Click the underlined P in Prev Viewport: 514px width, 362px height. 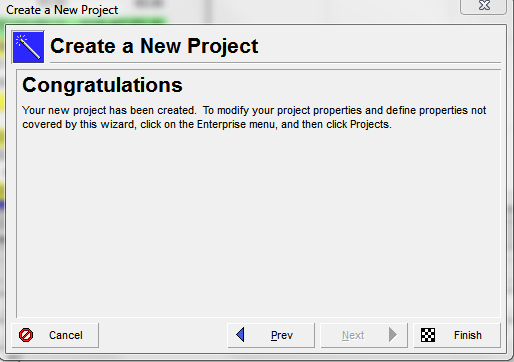pyautogui.click(x=274, y=335)
